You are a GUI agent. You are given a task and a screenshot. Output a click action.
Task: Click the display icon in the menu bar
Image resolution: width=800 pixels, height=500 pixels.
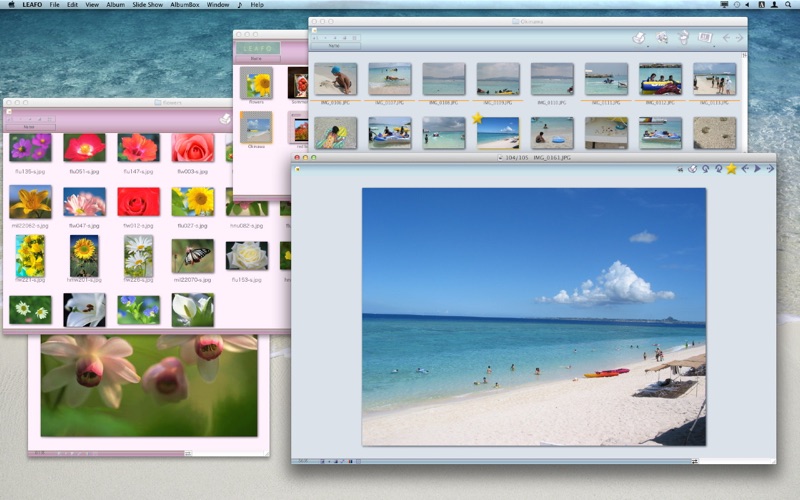[x=724, y=5]
